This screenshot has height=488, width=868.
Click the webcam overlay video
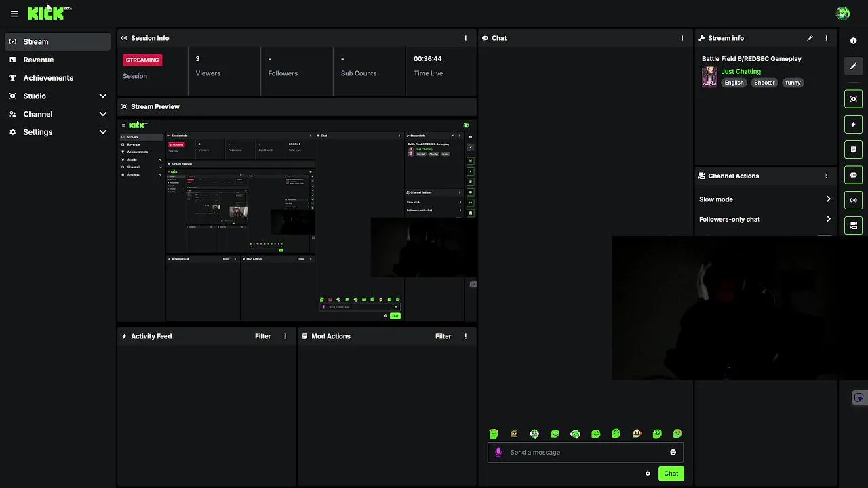tap(739, 308)
